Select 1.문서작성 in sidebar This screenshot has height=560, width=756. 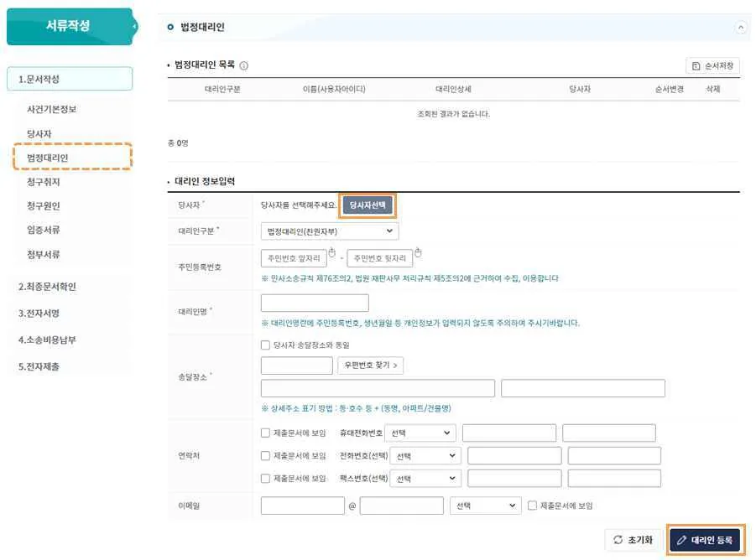click(70, 79)
